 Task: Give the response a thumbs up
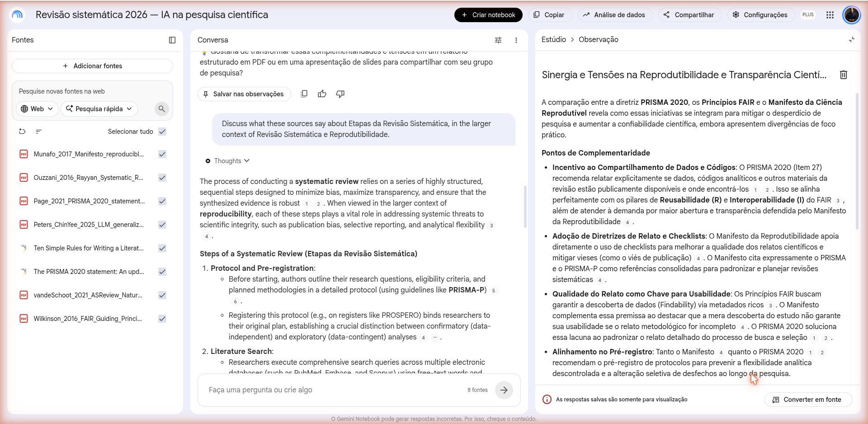322,94
